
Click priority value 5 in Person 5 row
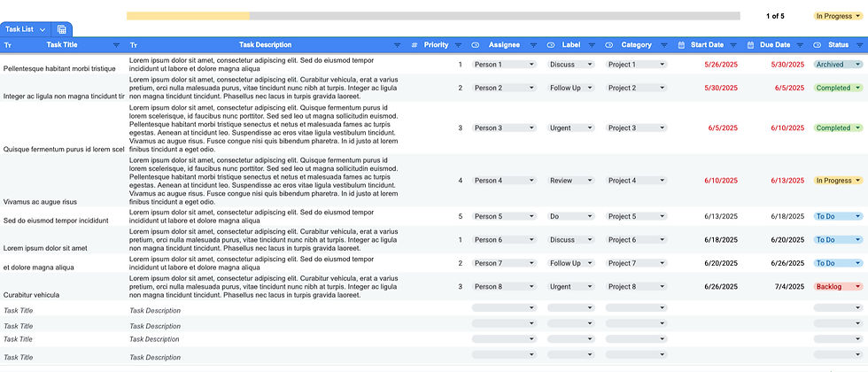460,216
